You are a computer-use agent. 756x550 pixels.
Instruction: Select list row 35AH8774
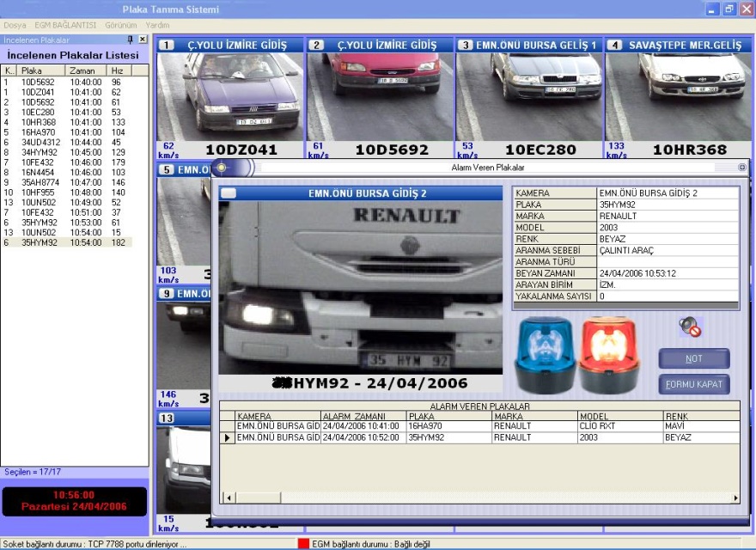(66, 182)
